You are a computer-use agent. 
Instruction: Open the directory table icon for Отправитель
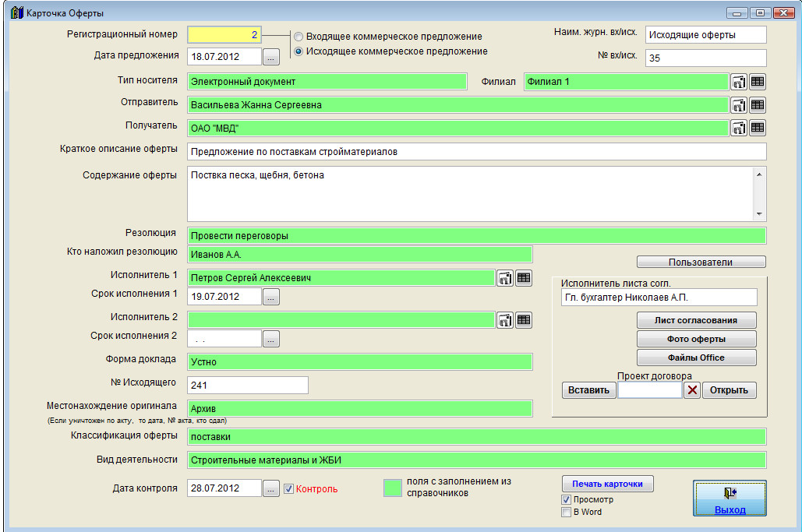757,105
